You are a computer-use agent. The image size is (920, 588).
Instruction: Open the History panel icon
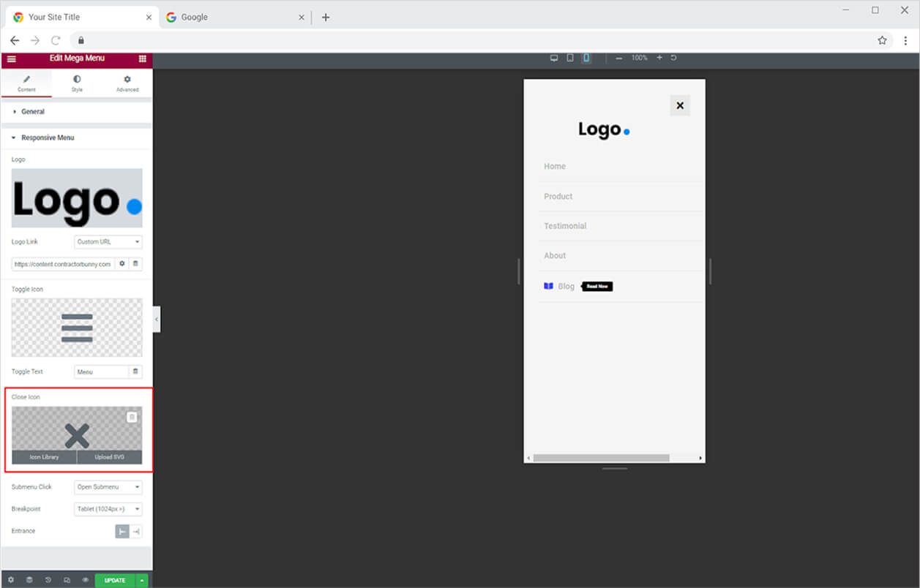tap(48, 580)
